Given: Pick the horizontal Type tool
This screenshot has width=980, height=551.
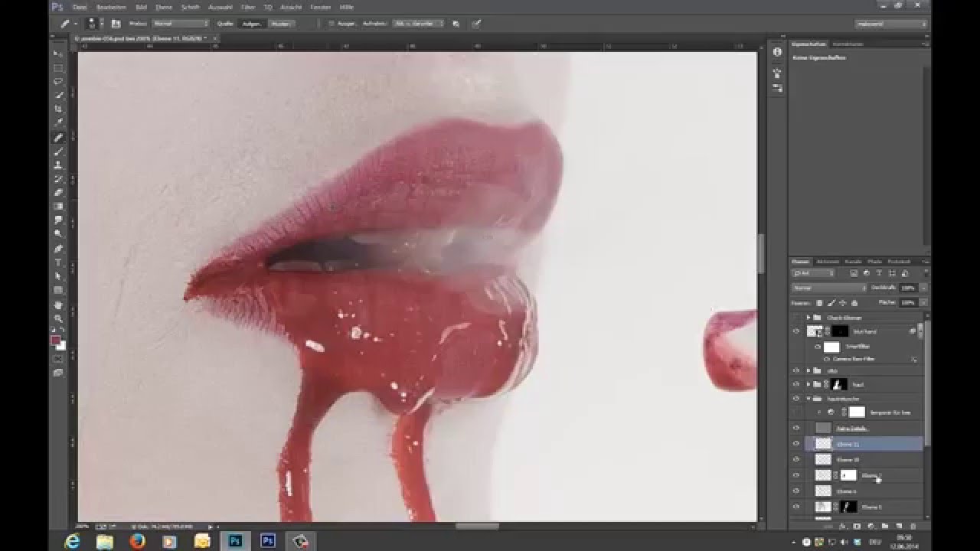Looking at the screenshot, I should [x=58, y=262].
